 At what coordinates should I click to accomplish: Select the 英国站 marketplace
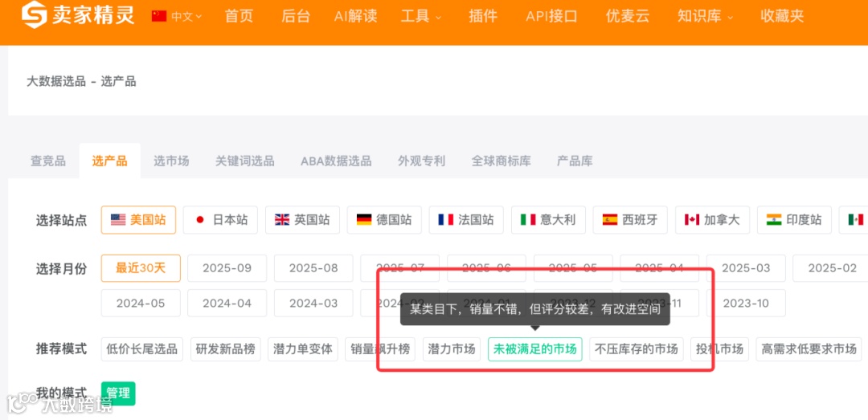point(302,220)
